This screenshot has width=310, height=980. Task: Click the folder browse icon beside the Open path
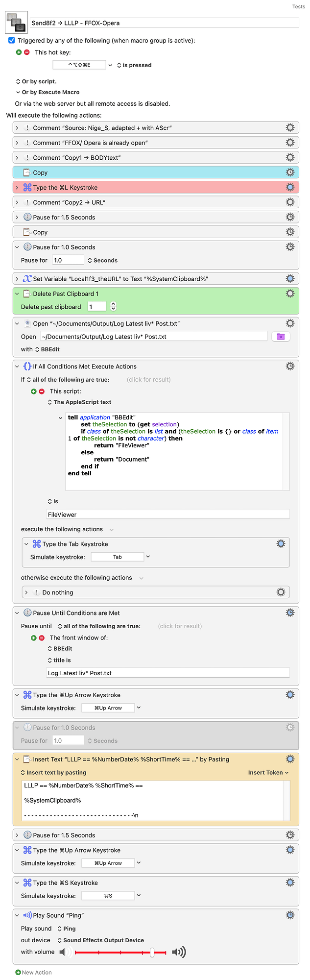(281, 336)
